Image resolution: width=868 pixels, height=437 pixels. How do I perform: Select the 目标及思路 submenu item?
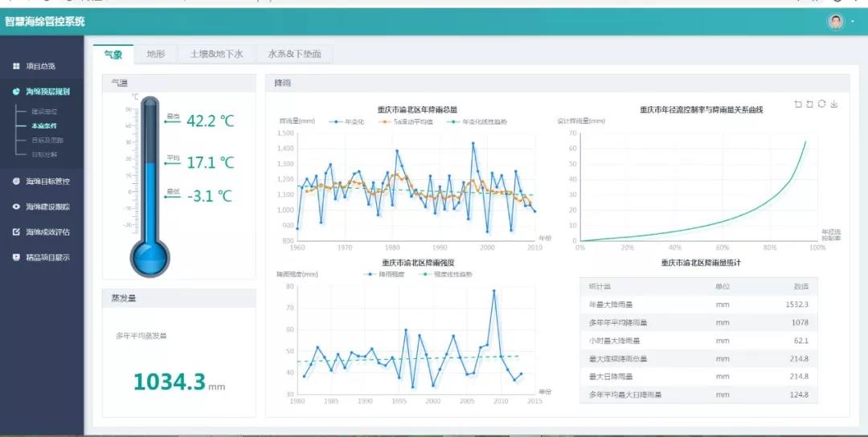click(x=47, y=141)
